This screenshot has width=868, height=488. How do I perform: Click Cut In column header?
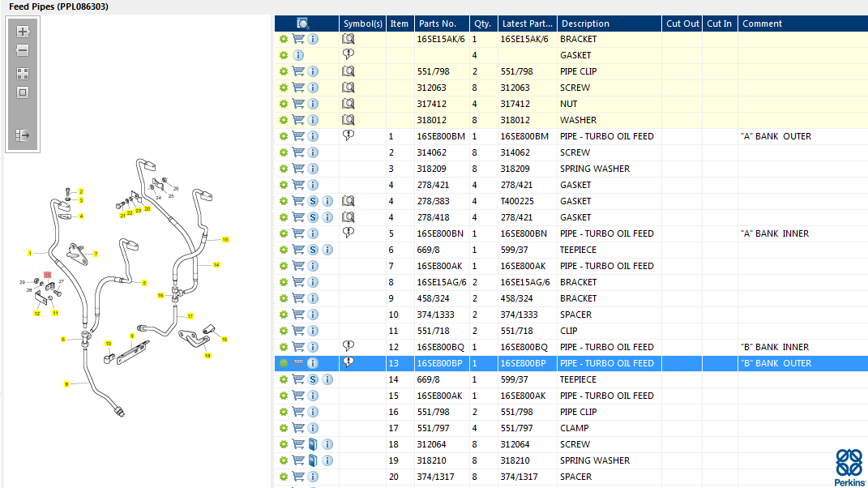(x=720, y=24)
